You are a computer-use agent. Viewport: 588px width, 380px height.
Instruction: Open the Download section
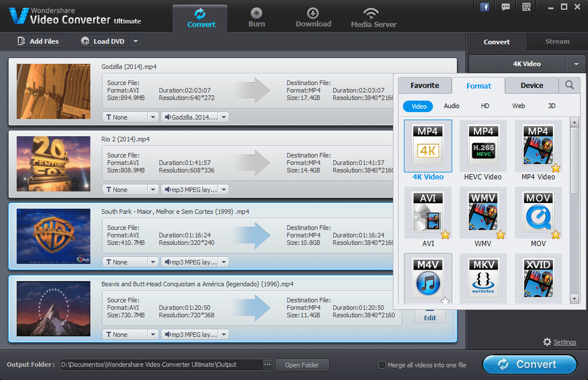point(313,16)
